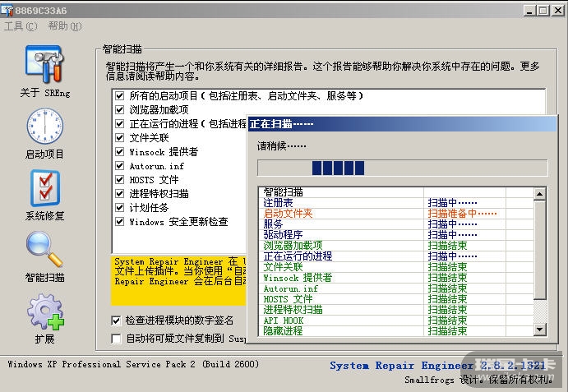The height and width of the screenshot is (392, 568).
Task: Select the 启动文件夹 row
Action: click(397, 214)
